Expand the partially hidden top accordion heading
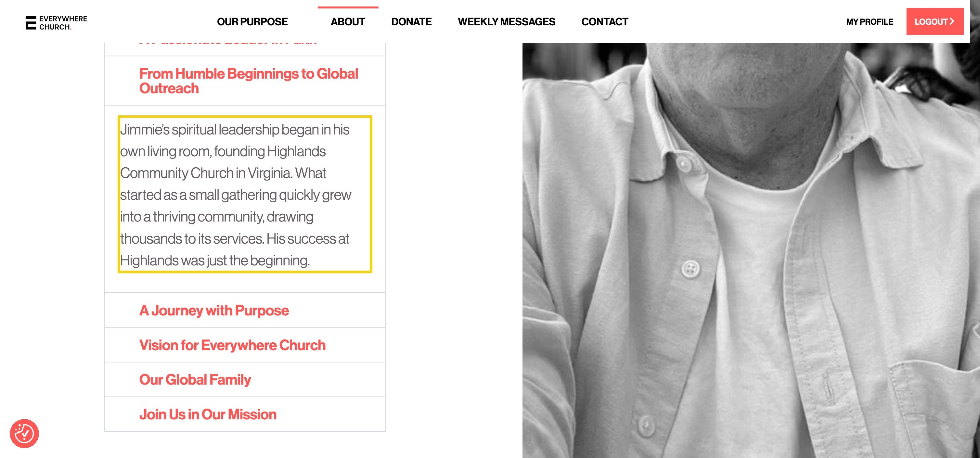Image resolution: width=980 pixels, height=458 pixels. pos(245,49)
